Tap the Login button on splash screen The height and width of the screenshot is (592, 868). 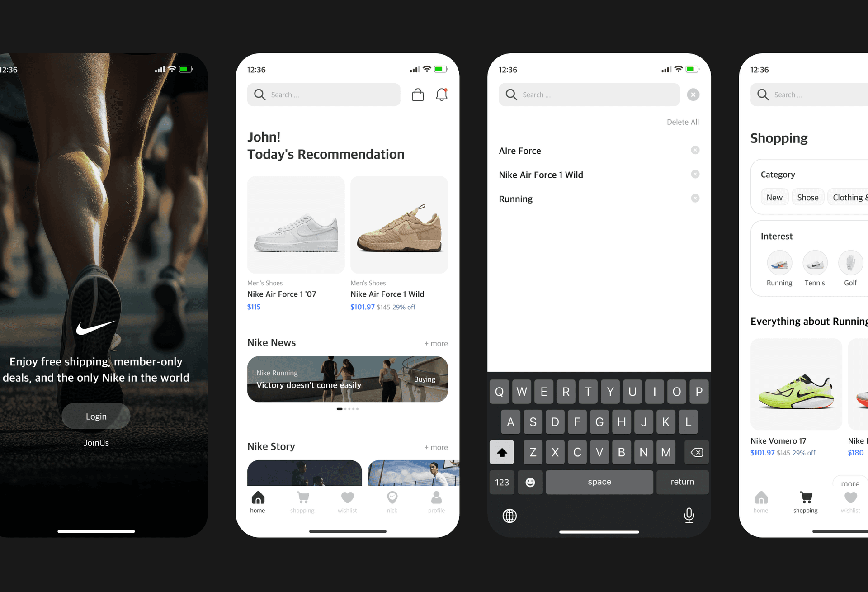tap(96, 416)
